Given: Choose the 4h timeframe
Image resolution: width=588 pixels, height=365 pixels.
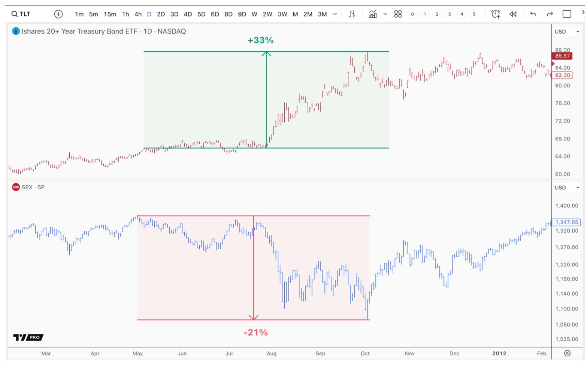Looking at the screenshot, I should tap(138, 14).
